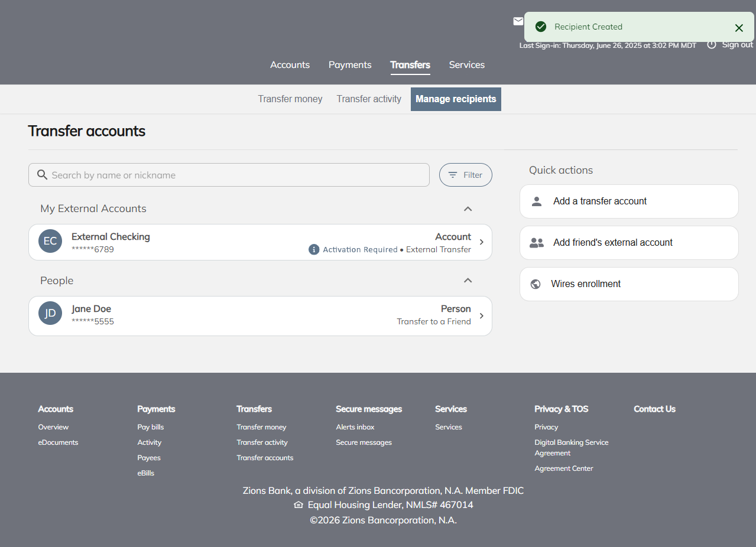Collapse the People section

coord(468,281)
